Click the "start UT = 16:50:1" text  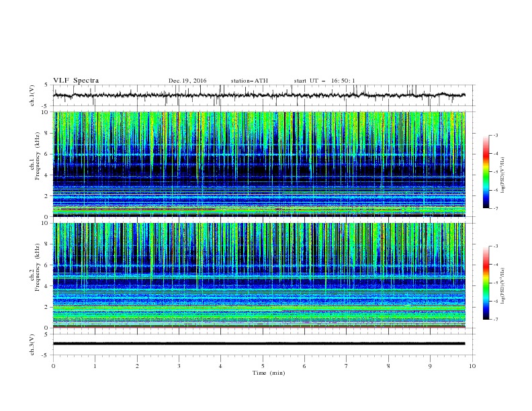pyautogui.click(x=324, y=81)
